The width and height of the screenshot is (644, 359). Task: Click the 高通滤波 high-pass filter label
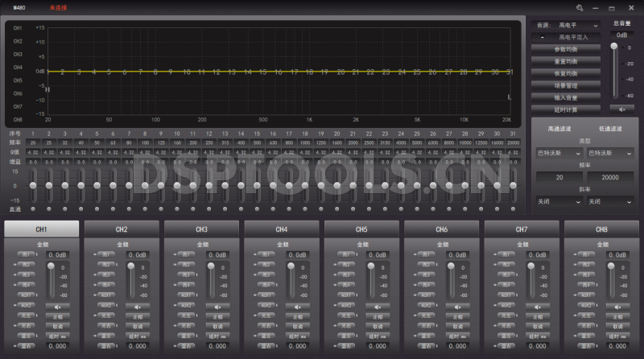coord(559,129)
